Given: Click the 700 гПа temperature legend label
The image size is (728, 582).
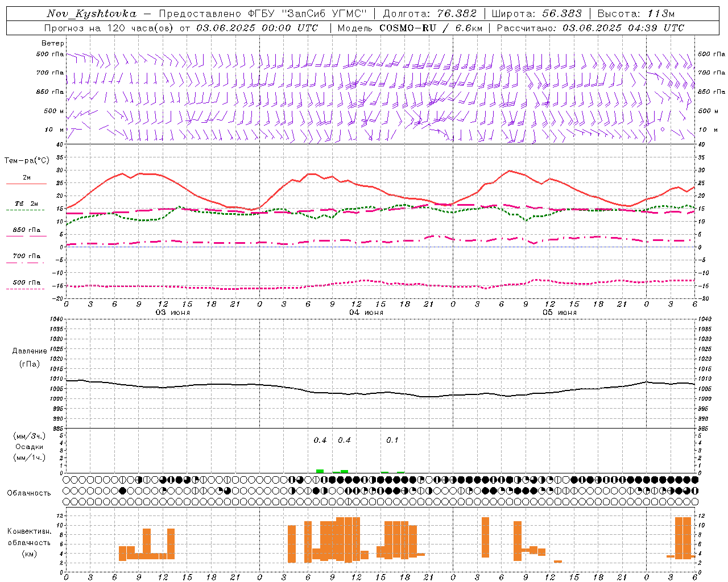Looking at the screenshot, I should 27,256.
